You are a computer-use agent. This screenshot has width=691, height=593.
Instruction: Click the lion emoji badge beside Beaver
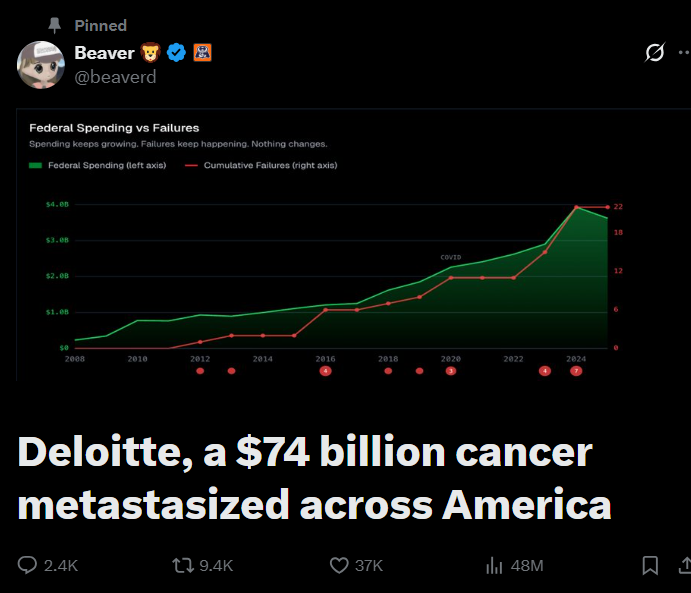(x=150, y=53)
